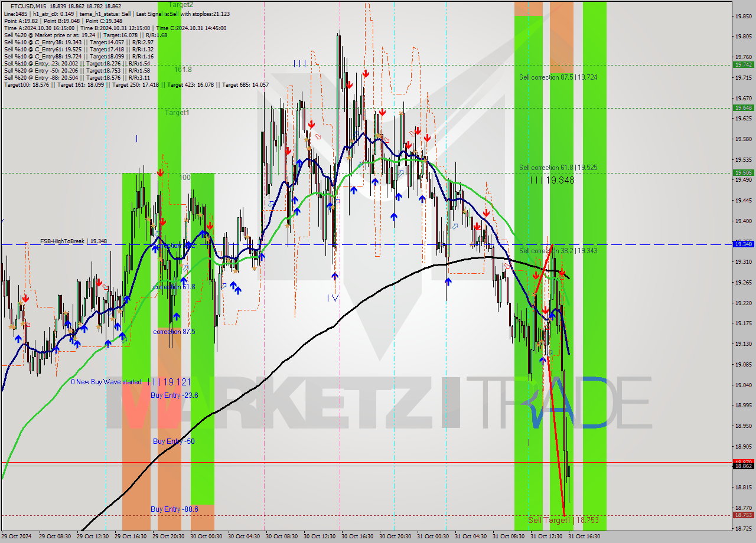
Task: Click the 19.850 price axis label
Action: click(x=743, y=16)
